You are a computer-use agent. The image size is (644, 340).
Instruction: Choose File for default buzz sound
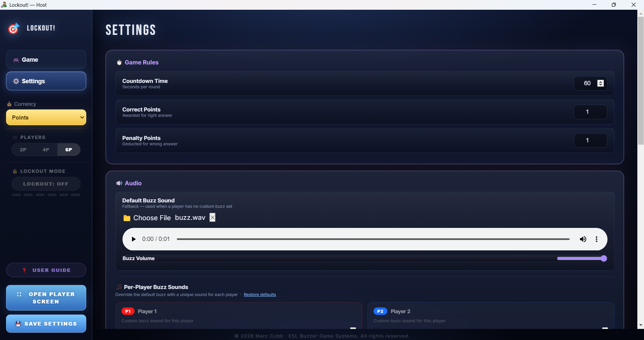[147, 218]
